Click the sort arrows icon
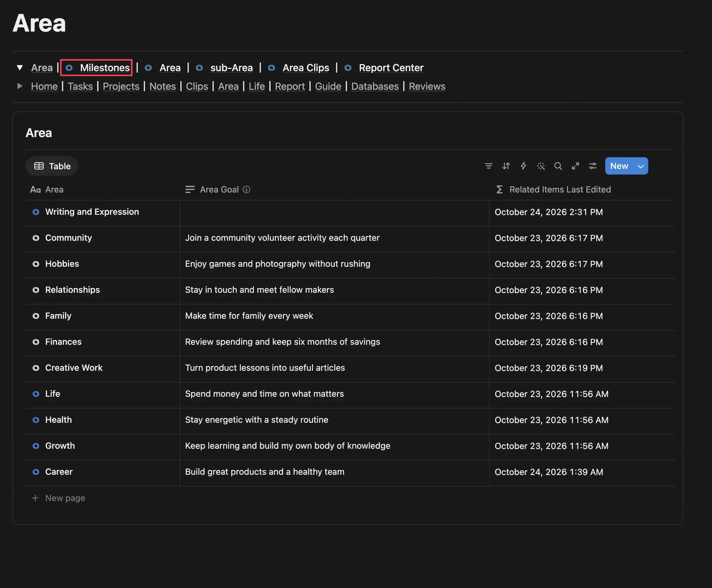Image resolution: width=712 pixels, height=588 pixels. coord(506,166)
